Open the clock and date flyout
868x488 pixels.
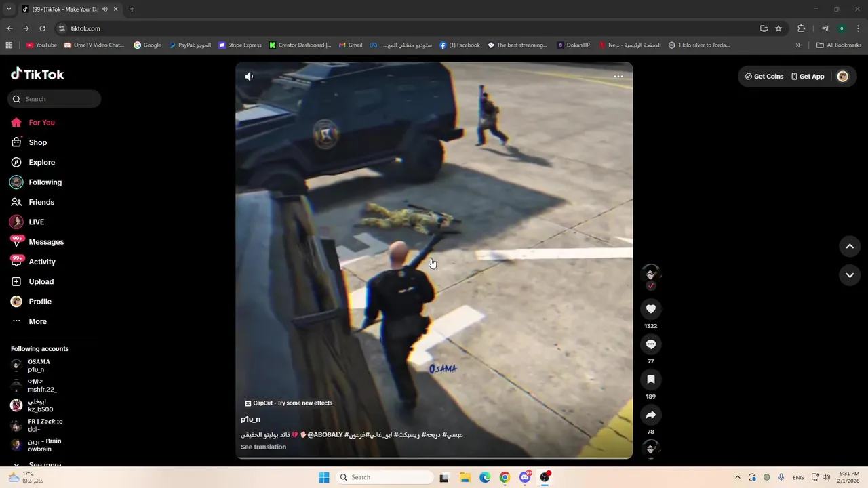849,477
